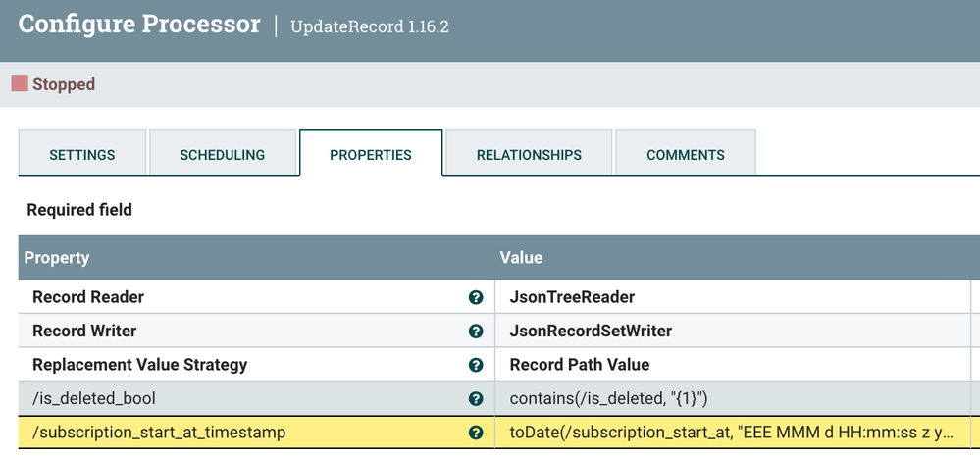Switch to the Scheduling tab
This screenshot has height=459, width=980.
pyautogui.click(x=223, y=153)
